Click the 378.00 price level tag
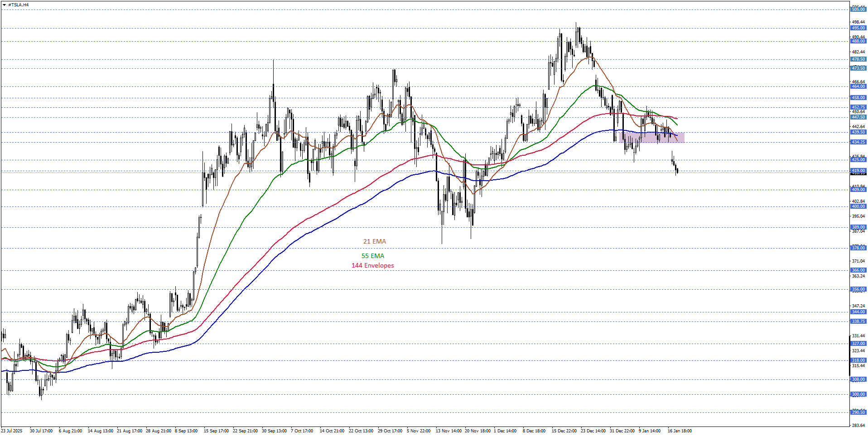Image resolution: width=868 pixels, height=436 pixels. (858, 248)
